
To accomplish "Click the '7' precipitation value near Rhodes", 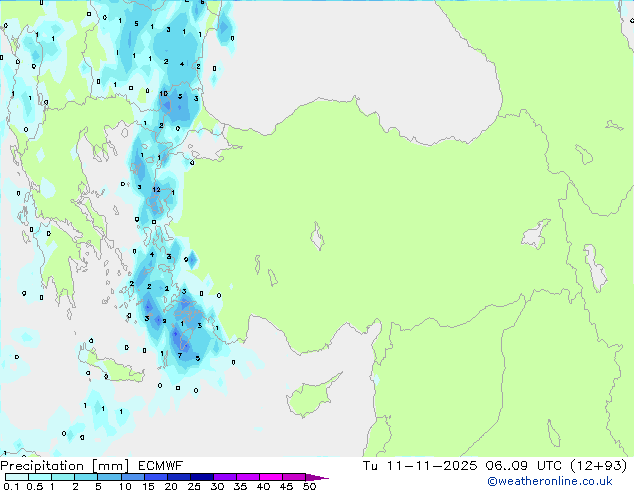I will [x=180, y=356].
